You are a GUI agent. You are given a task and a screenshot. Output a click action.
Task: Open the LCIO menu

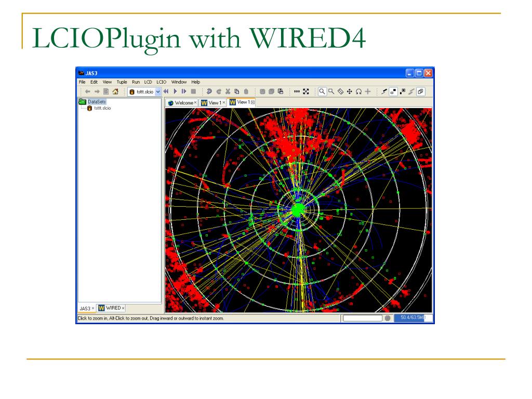161,82
